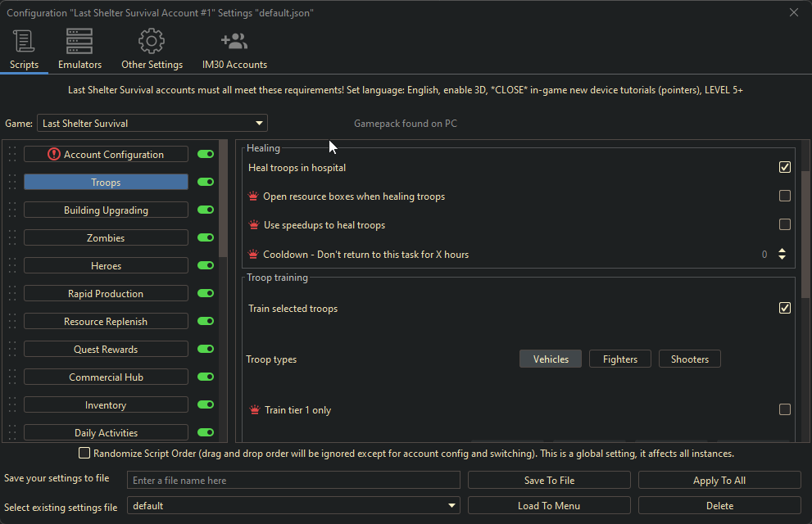Click the file name input field
Viewport: 812px width, 524px height.
(x=293, y=481)
